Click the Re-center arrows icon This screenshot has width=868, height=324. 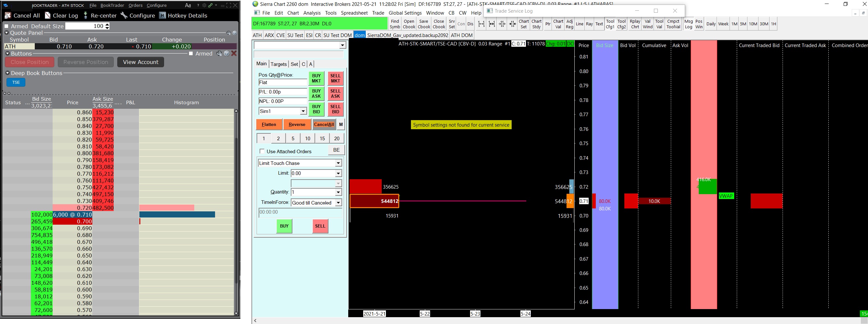(x=85, y=16)
